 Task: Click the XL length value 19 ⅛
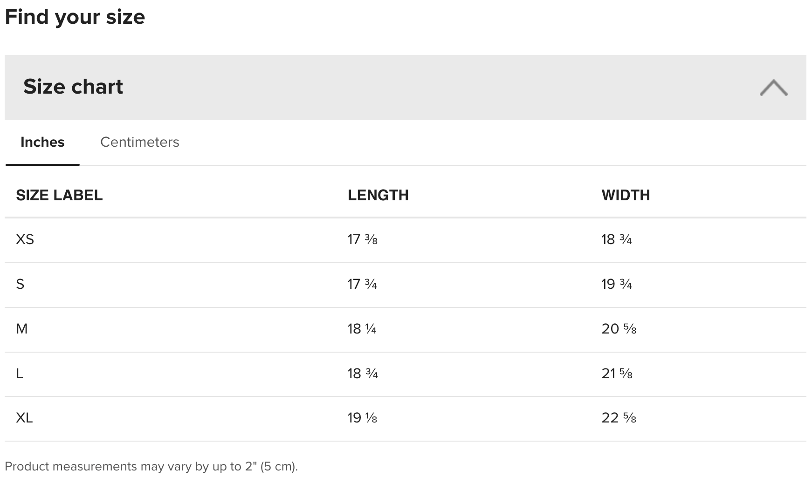click(x=362, y=418)
